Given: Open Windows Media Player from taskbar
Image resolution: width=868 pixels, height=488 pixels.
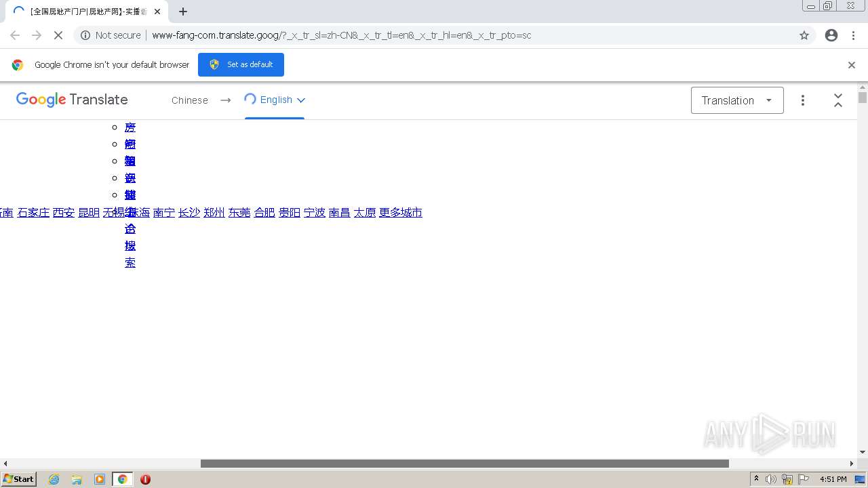Looking at the screenshot, I should click(x=100, y=479).
